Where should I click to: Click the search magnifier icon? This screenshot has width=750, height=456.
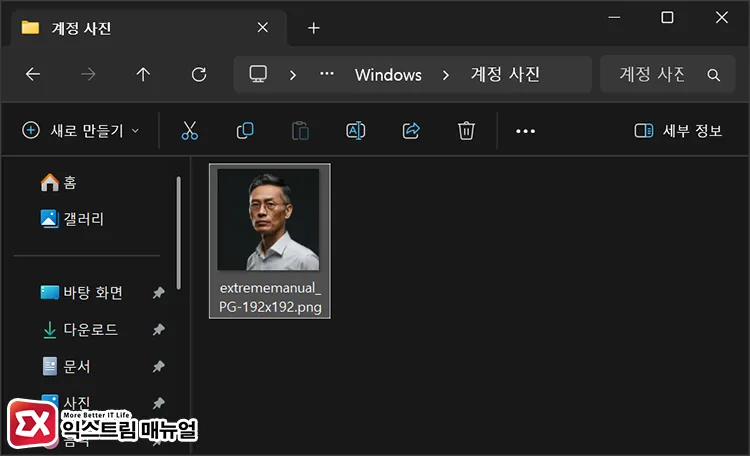[714, 75]
